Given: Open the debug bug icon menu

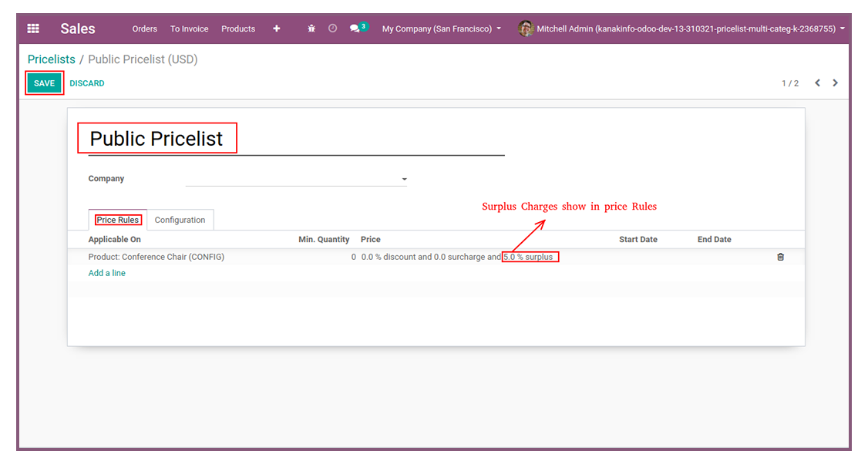Looking at the screenshot, I should [311, 29].
